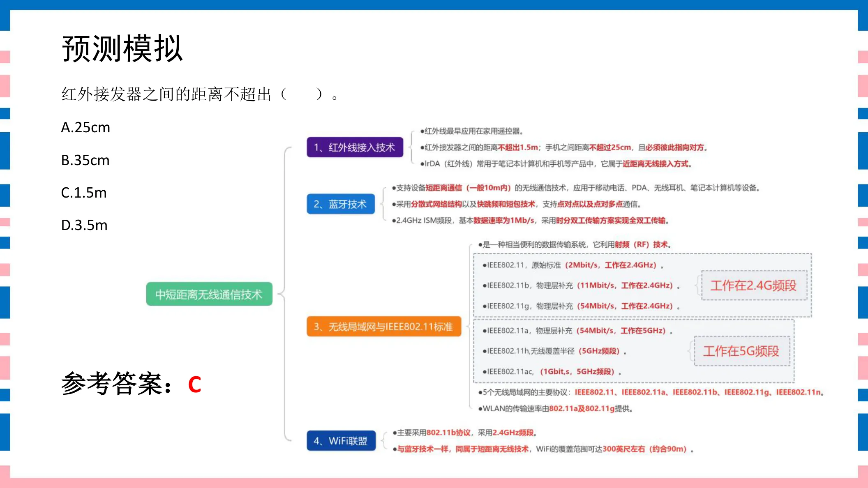Select the orange 无线局域网与IEEE802.11标准 node

384,327
